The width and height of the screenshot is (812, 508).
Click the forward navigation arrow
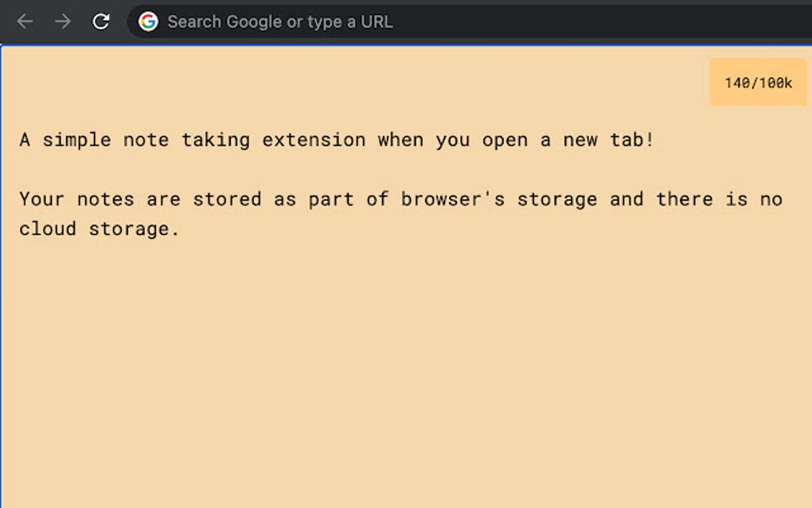pos(62,21)
